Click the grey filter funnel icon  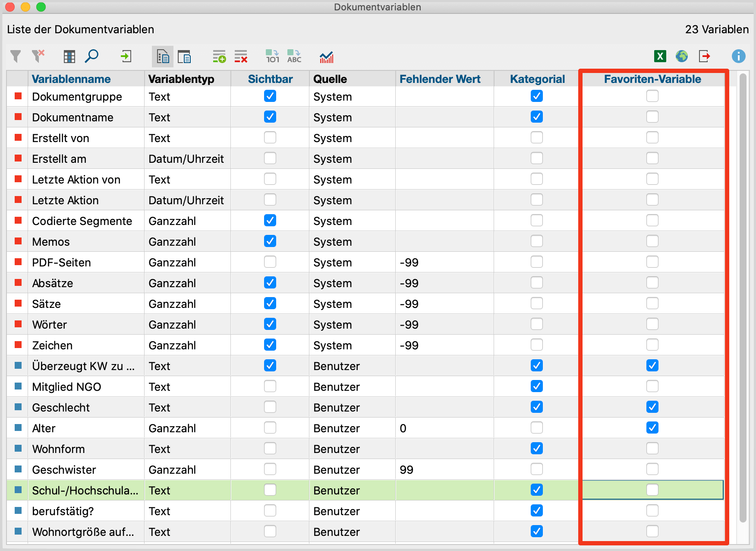(x=16, y=56)
